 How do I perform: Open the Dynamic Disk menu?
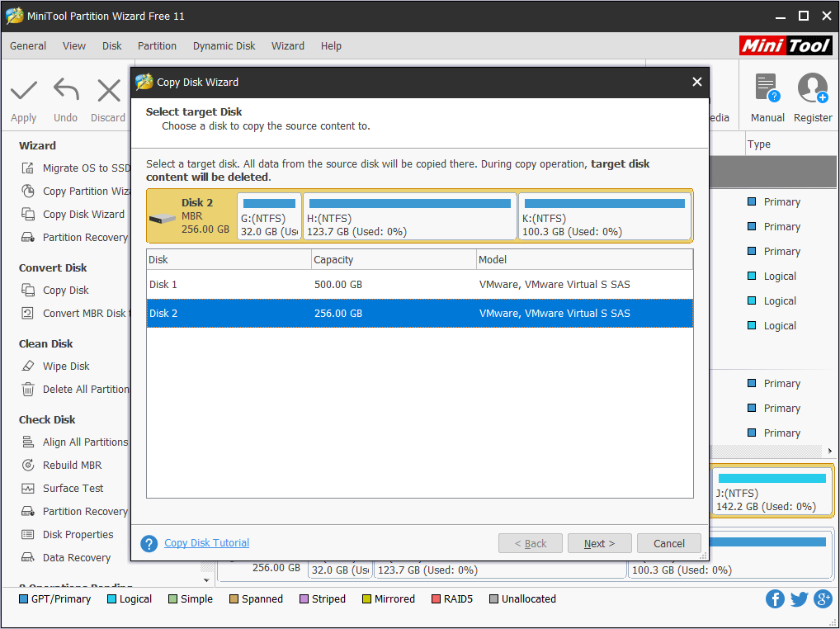224,46
